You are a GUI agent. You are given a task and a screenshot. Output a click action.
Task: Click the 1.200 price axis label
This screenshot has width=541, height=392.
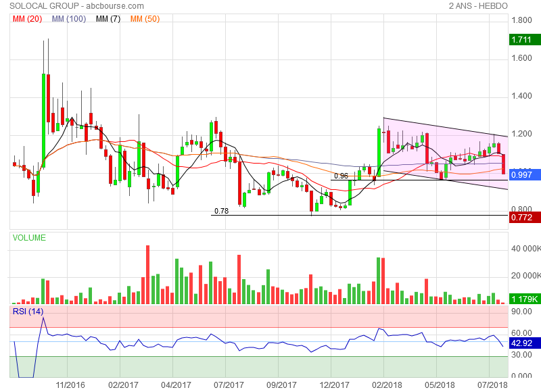tap(521, 134)
